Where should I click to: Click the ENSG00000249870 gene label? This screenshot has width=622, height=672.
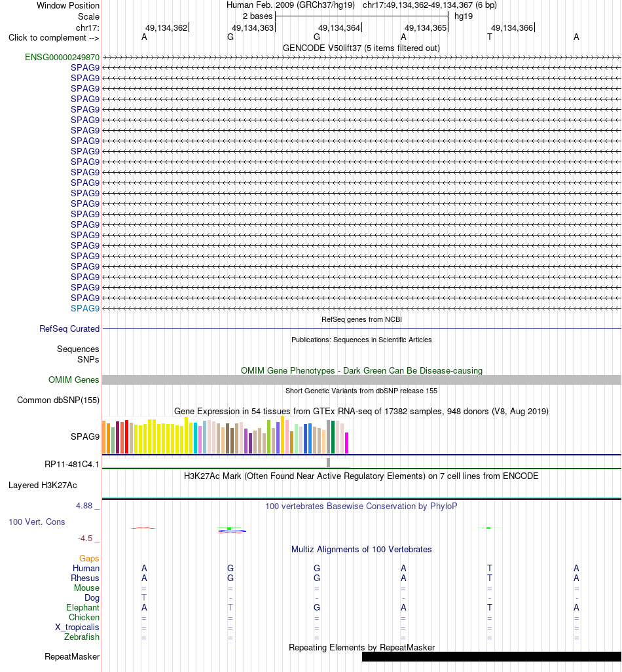tap(62, 58)
